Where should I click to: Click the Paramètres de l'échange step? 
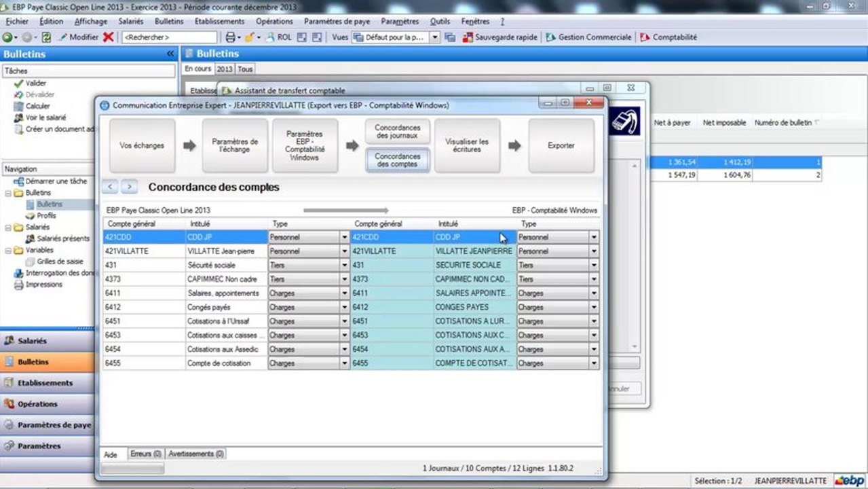click(x=235, y=145)
